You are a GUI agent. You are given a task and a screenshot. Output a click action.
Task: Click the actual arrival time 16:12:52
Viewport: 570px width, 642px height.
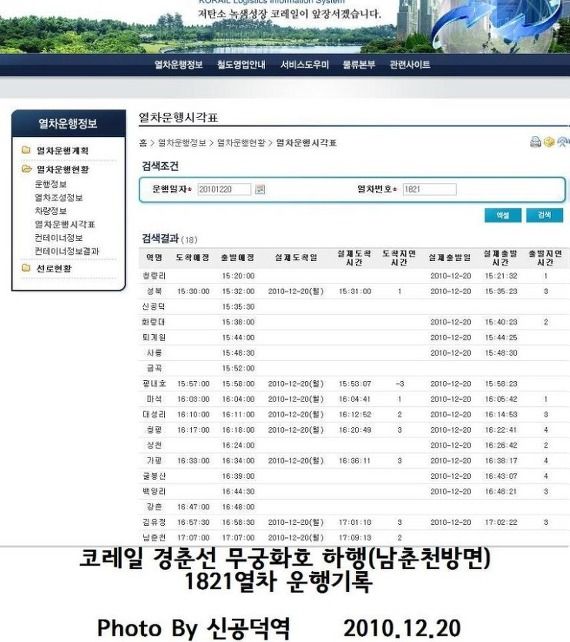point(355,414)
